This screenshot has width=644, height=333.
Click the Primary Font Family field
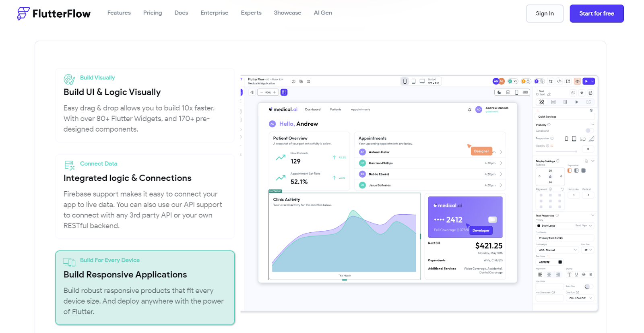565,238
